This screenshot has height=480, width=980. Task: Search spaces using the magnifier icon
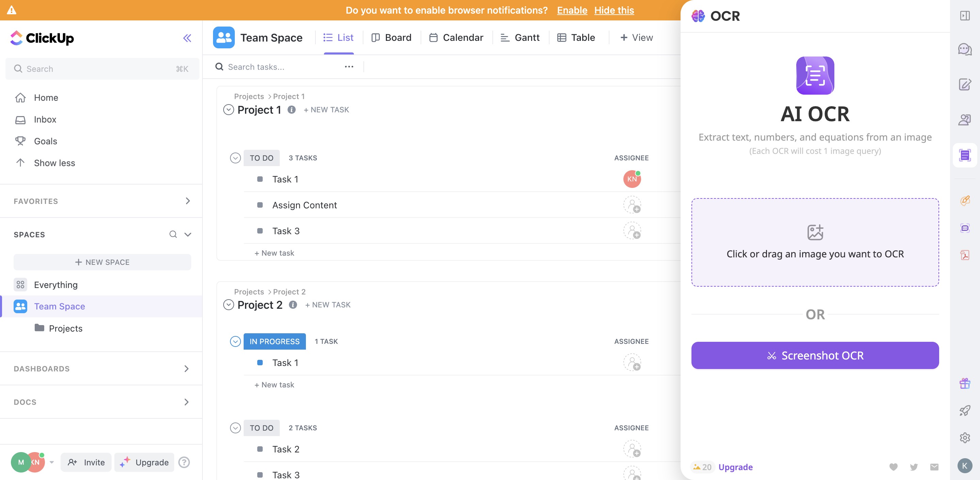click(173, 235)
